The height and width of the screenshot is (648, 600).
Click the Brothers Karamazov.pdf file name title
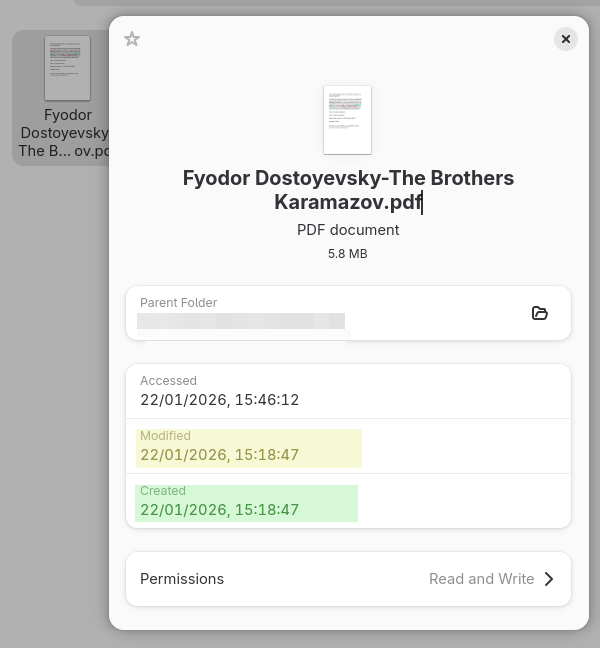coord(348,190)
